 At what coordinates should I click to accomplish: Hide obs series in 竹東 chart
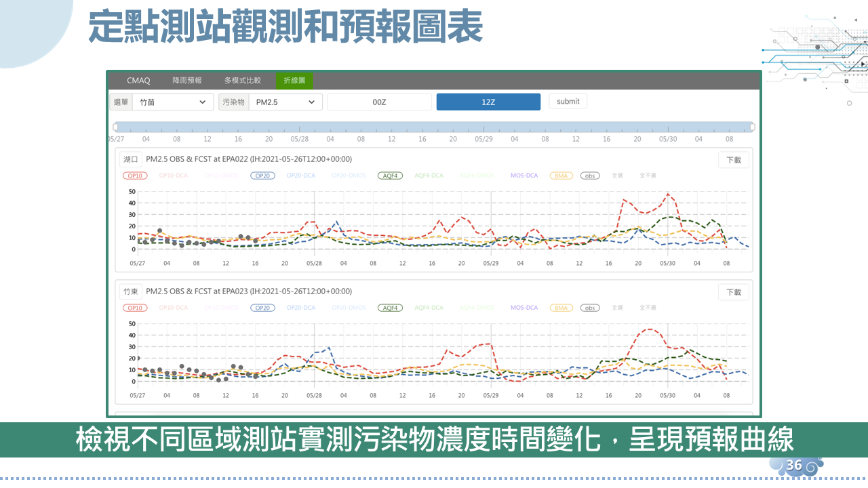click(590, 308)
